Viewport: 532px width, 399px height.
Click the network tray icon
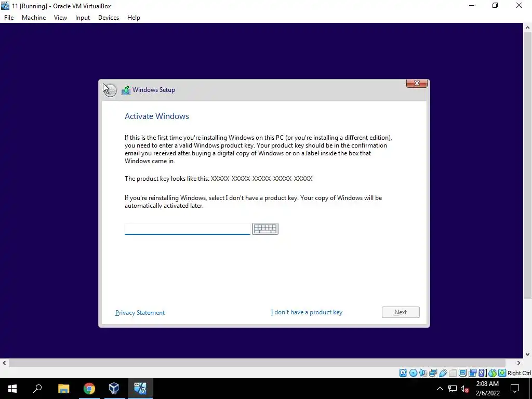point(453,389)
